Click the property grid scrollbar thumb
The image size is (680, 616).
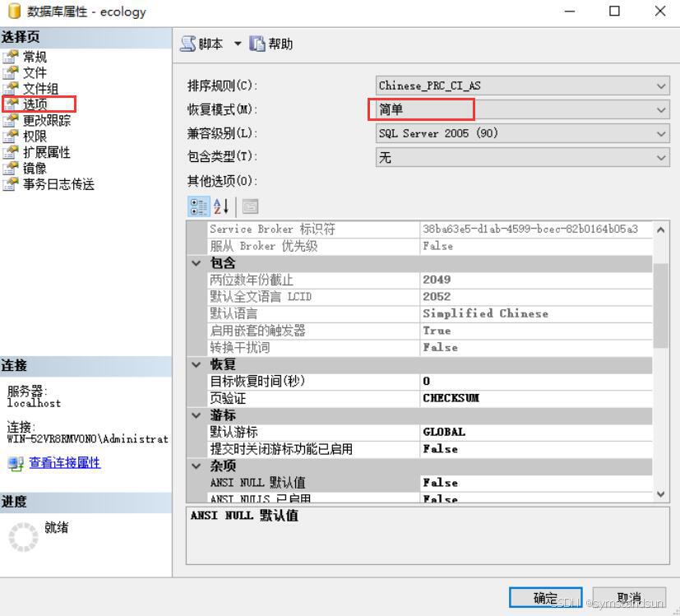(x=661, y=305)
